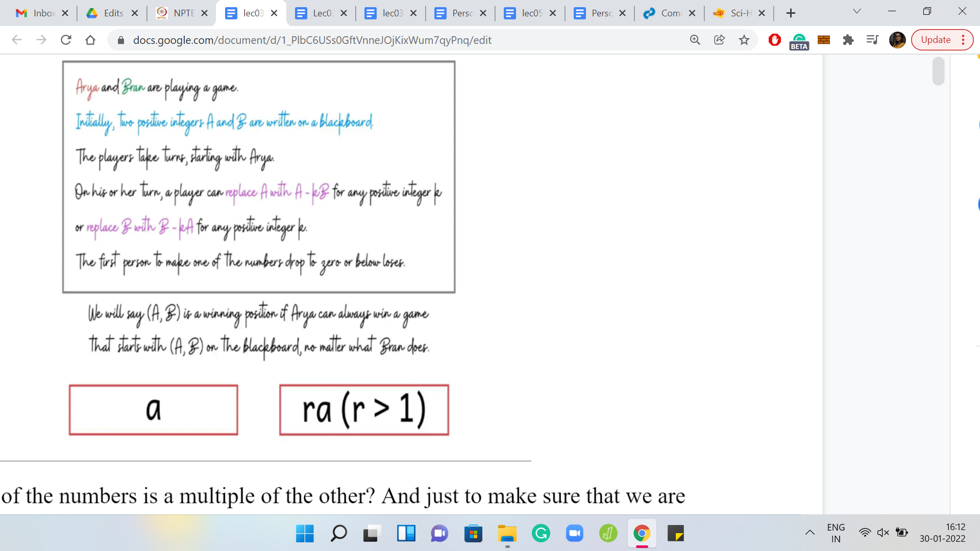Click the share page icon
This screenshot has height=551, width=980.
[x=719, y=40]
